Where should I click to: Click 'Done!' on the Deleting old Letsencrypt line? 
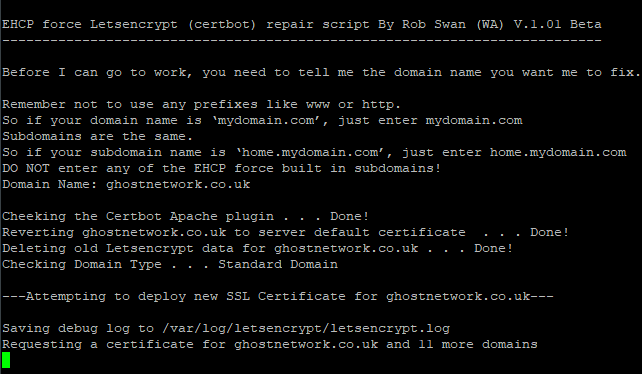point(493,248)
